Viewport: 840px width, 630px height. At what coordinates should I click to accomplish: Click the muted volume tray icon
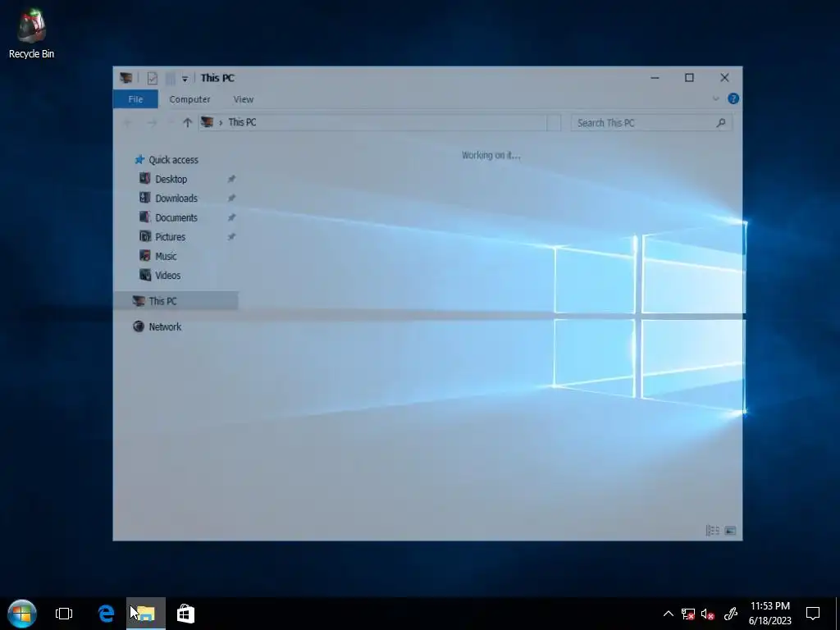point(708,614)
